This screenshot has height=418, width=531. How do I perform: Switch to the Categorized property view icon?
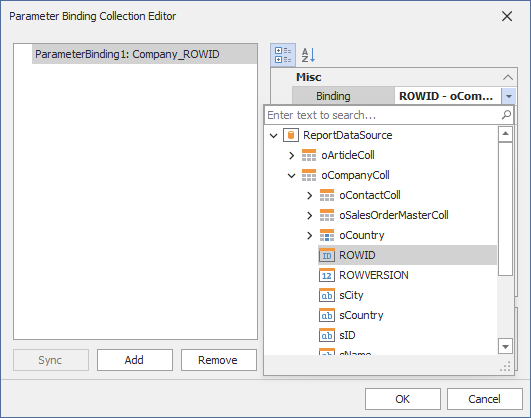pos(283,55)
